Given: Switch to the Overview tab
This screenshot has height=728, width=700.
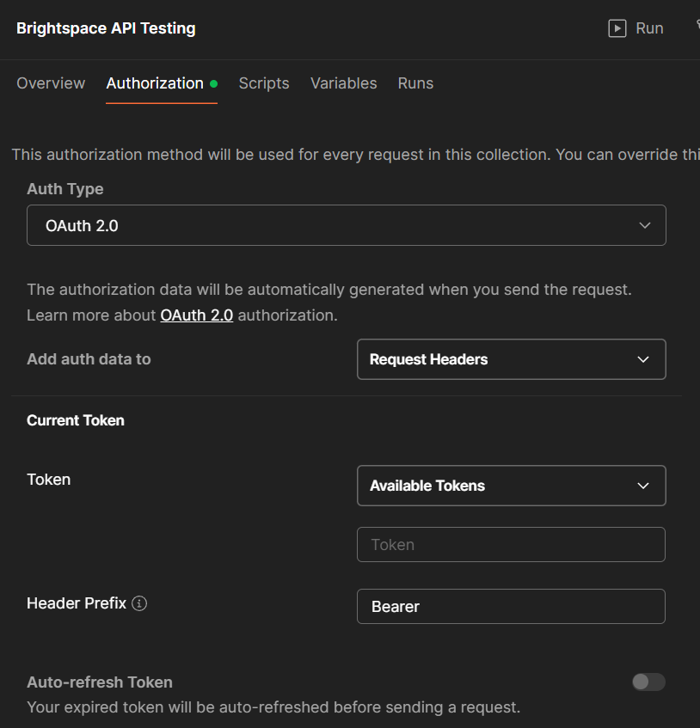Looking at the screenshot, I should pos(51,83).
